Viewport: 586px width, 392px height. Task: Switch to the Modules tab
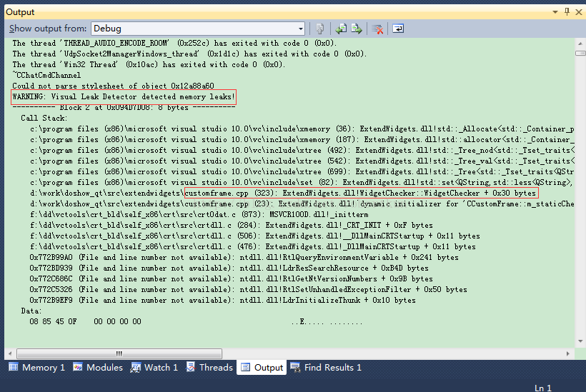click(x=98, y=367)
